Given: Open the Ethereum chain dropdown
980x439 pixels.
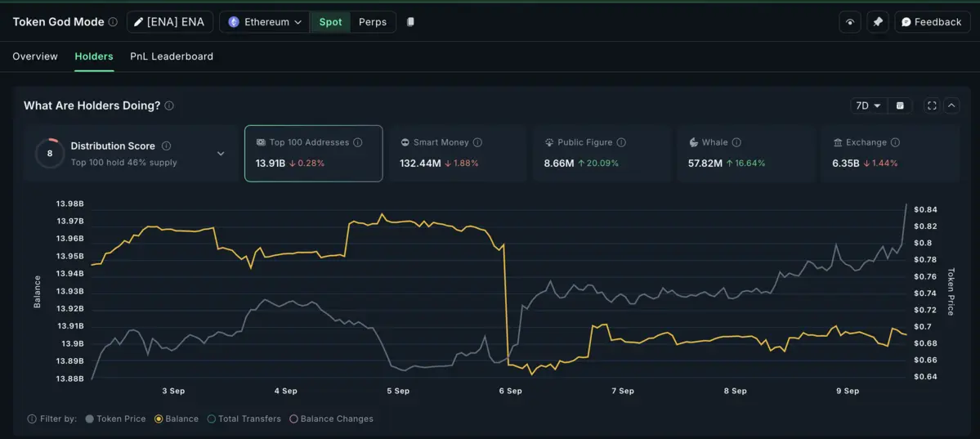Looking at the screenshot, I should 264,22.
